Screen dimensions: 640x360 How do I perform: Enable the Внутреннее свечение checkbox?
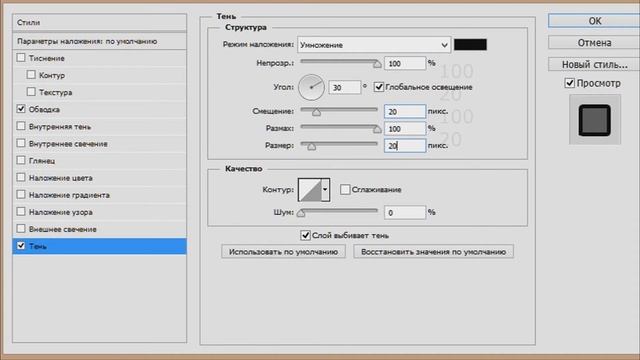pyautogui.click(x=21, y=143)
